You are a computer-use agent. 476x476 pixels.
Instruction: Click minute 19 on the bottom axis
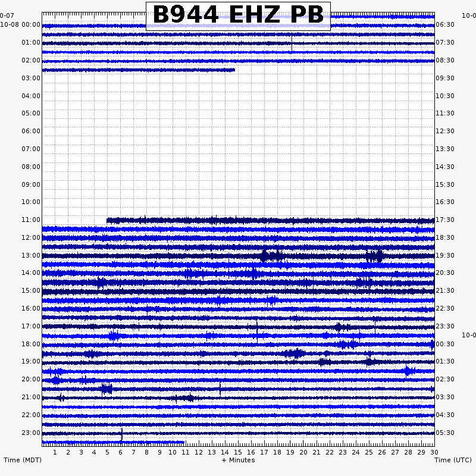[290, 453]
